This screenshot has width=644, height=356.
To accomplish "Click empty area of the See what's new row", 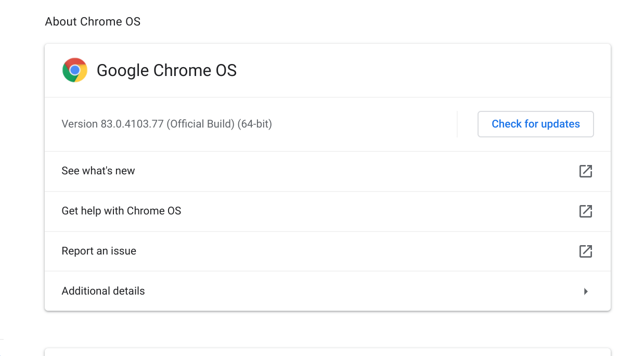I will [354, 171].
